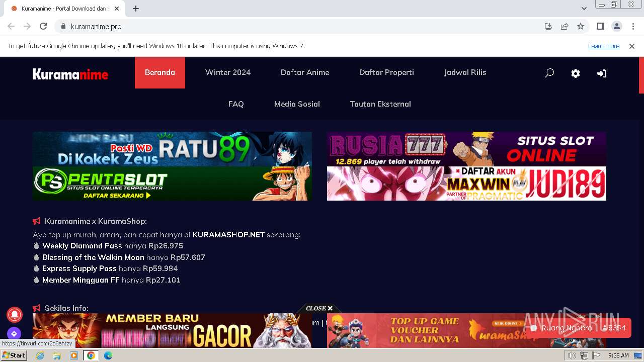Open Internet Explorer from taskbar
The image size is (644, 362).
point(40,355)
